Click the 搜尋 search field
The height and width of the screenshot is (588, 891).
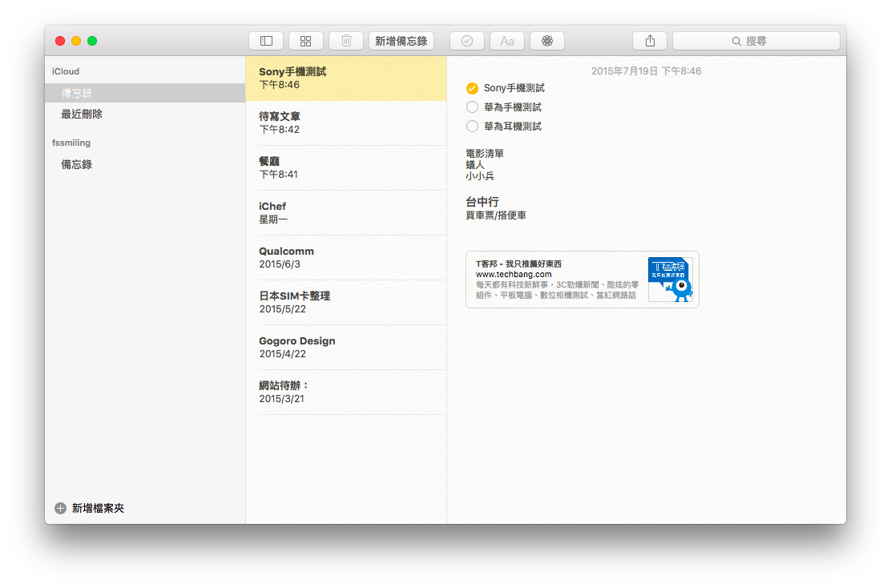point(756,41)
